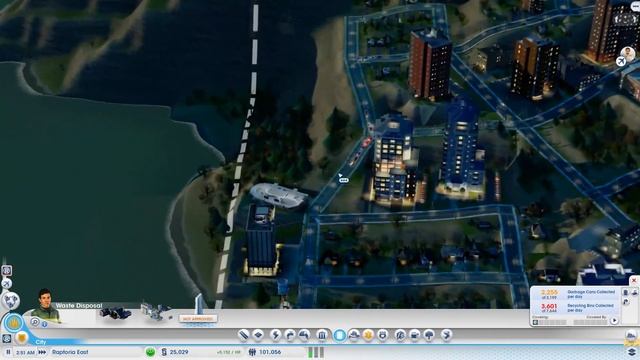Open the Health services star icon
This screenshot has width=640, height=360.
[x=368, y=336]
